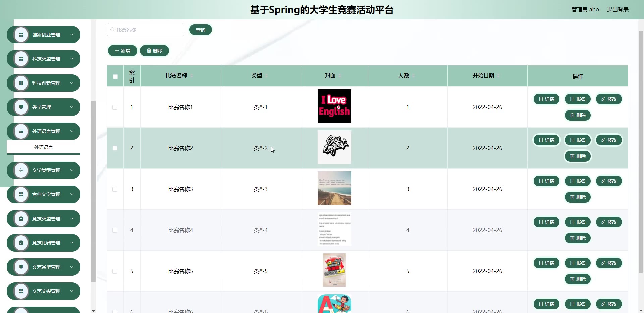Tick the checkbox for 比赛名称5 row
The image size is (644, 313).
[x=115, y=271]
